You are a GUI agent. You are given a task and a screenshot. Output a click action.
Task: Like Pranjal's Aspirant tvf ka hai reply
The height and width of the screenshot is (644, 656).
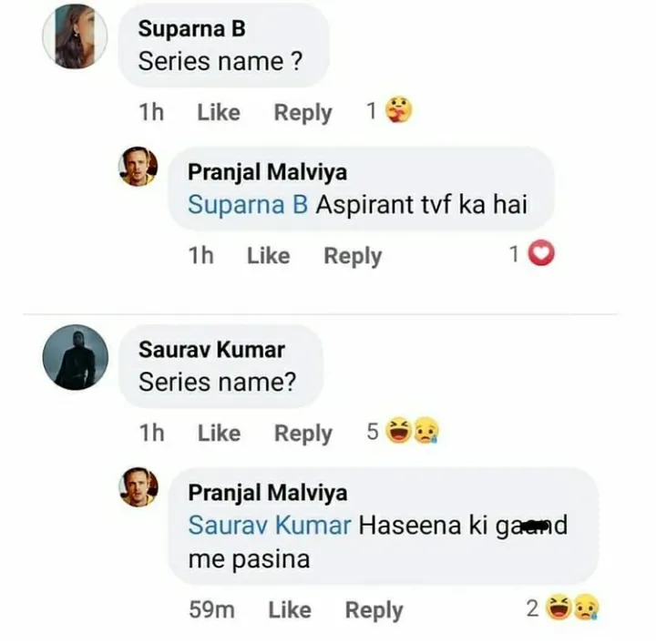269,256
